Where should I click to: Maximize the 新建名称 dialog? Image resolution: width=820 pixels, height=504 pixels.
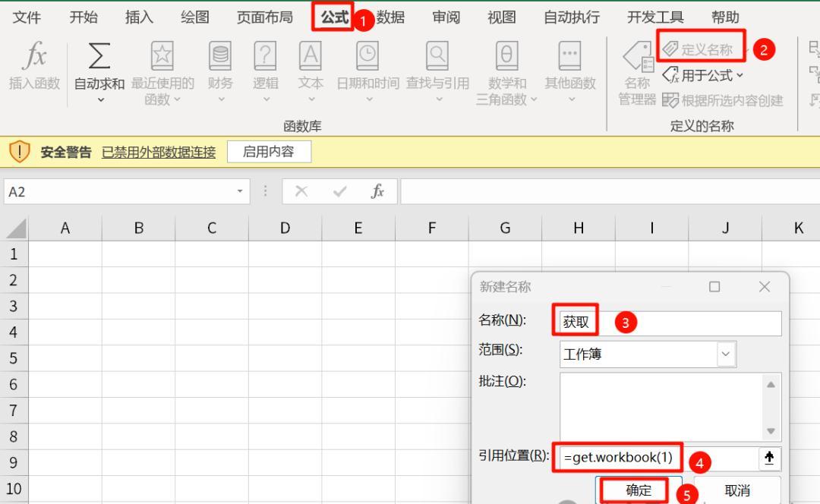714,286
